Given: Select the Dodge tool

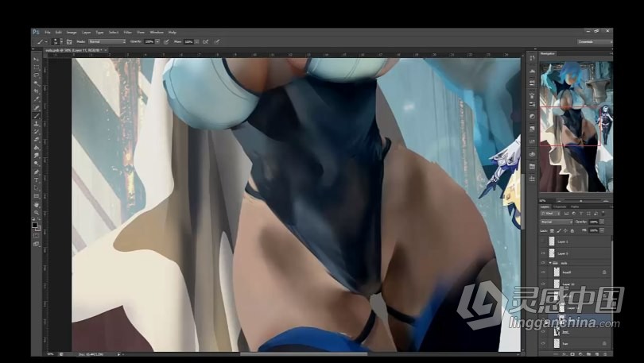Looking at the screenshot, I should [x=36, y=164].
